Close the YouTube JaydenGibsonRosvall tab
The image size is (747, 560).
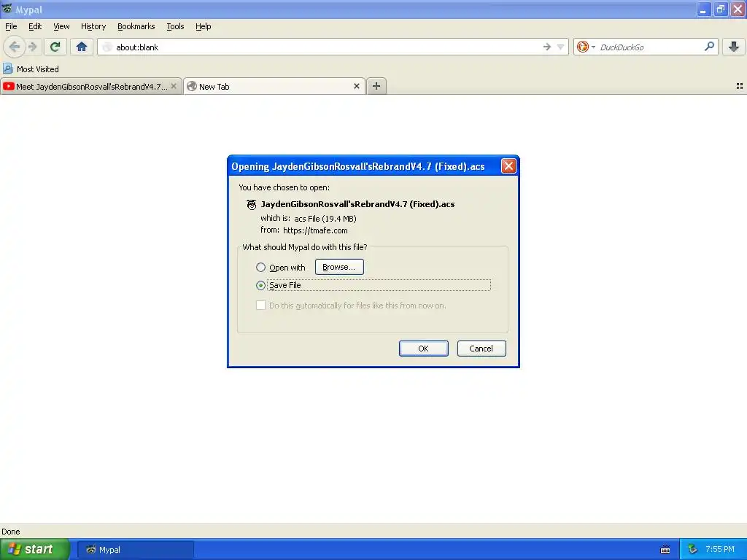point(174,86)
